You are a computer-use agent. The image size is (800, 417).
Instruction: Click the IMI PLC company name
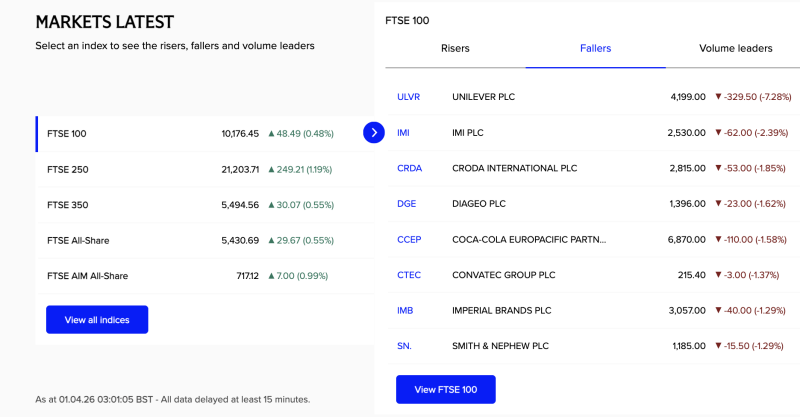[x=468, y=133]
